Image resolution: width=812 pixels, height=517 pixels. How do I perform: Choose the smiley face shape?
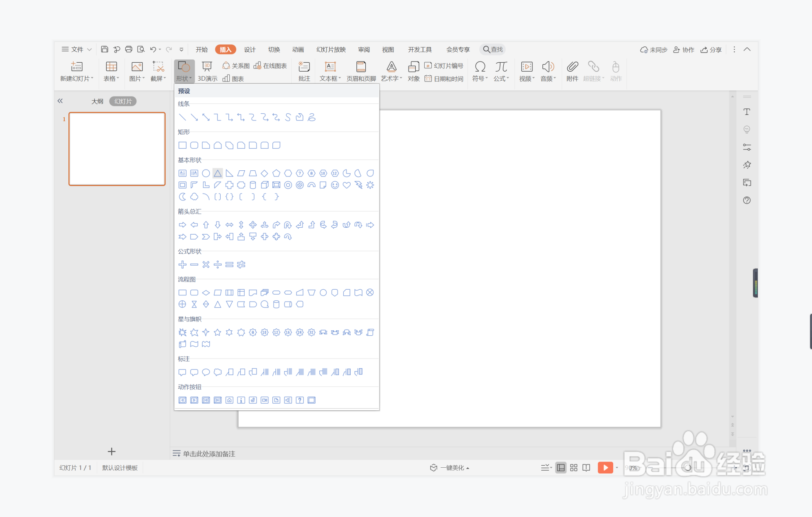[335, 185]
